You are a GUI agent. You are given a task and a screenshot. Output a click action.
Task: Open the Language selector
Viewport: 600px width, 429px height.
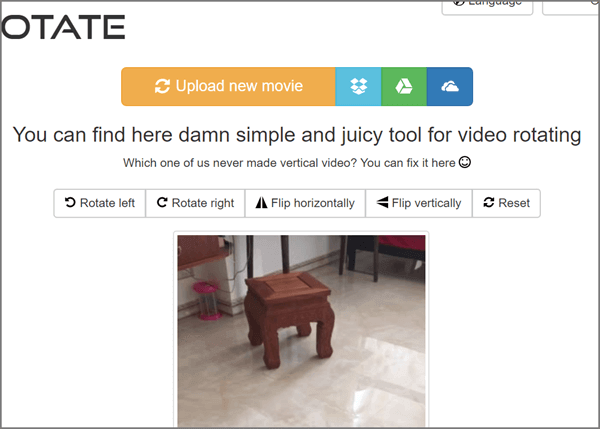click(x=488, y=7)
